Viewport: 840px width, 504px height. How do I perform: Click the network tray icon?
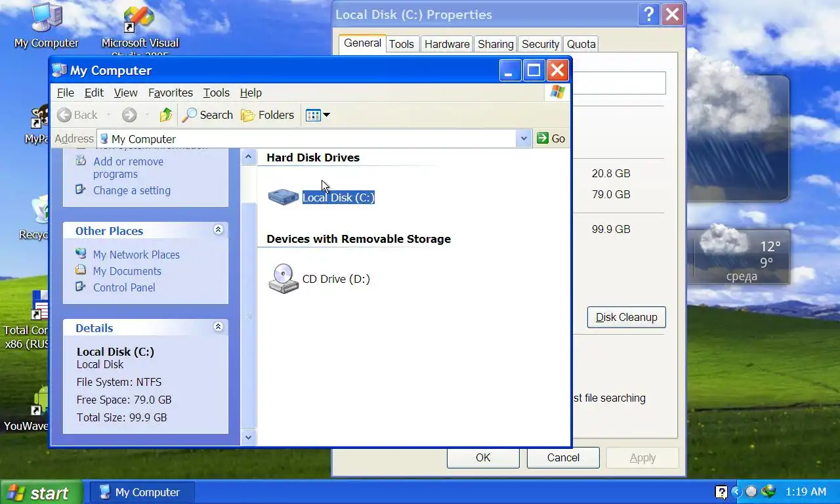[x=768, y=492]
